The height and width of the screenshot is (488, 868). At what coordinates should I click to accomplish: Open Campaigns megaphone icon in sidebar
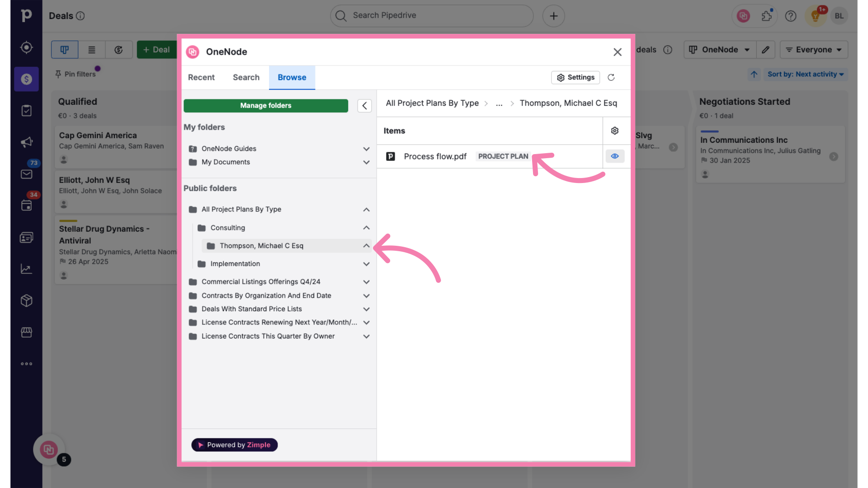click(26, 142)
